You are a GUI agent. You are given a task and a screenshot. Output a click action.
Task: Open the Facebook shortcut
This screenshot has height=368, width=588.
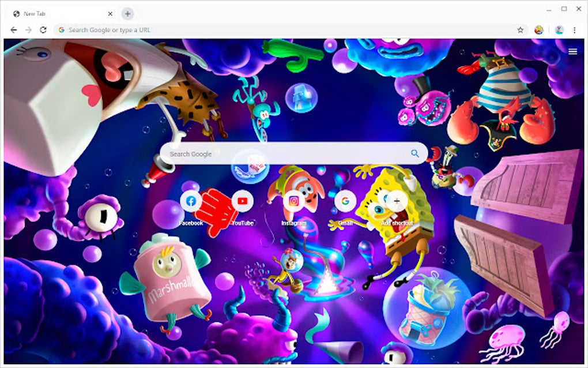pos(190,201)
